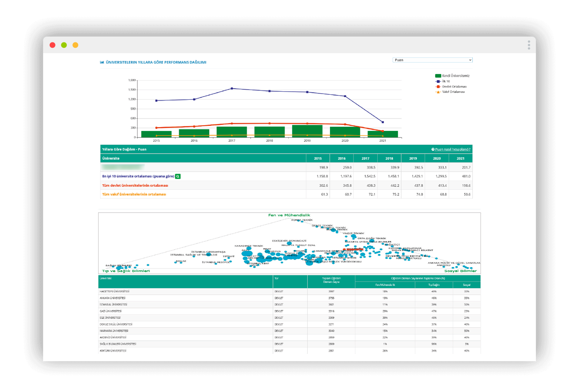Click the '2018' column header in yearly table
The height and width of the screenshot is (392, 579).
[x=389, y=158]
